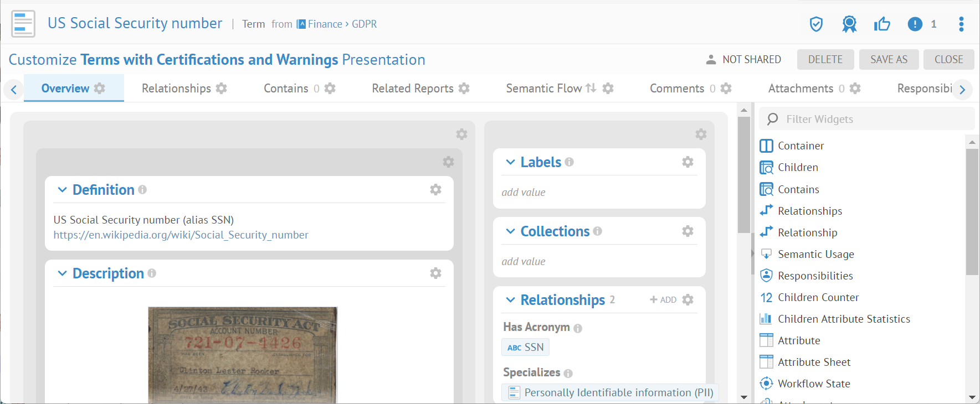The height and width of the screenshot is (404, 980).
Task: Open the Wikipedia Social Security number link
Action: pyautogui.click(x=181, y=235)
